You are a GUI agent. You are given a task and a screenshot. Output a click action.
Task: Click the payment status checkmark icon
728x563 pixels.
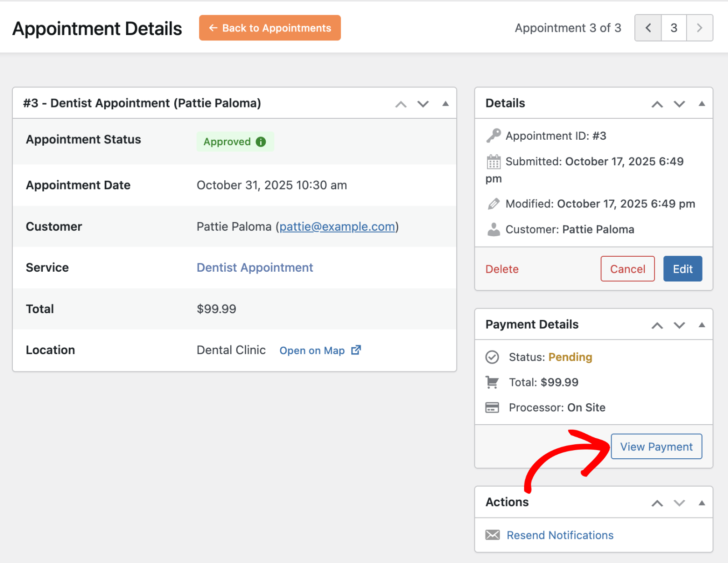pos(492,357)
